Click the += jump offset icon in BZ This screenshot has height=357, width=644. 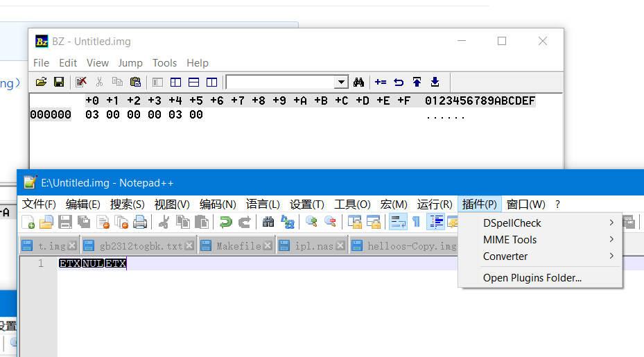coord(381,82)
